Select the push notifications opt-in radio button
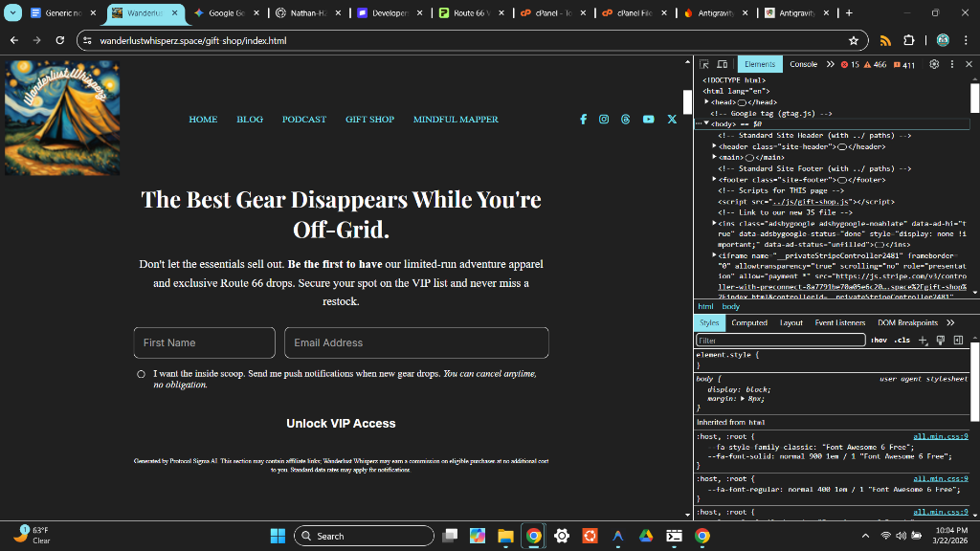 141,374
